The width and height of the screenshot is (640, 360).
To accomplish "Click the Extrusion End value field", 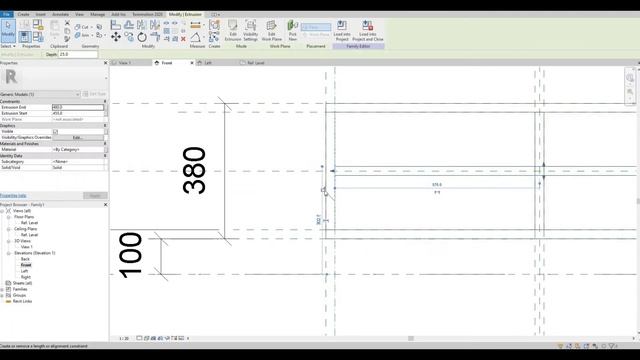I will tap(78, 107).
